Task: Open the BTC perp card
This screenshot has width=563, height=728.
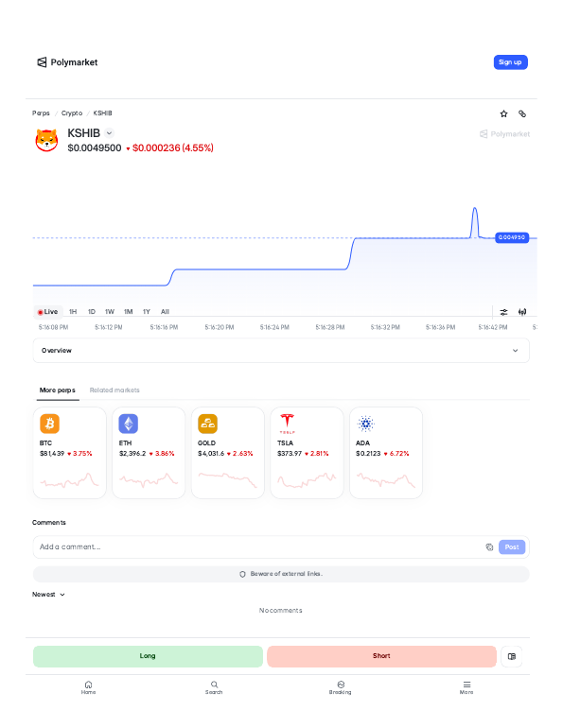Action: pyautogui.click(x=70, y=453)
